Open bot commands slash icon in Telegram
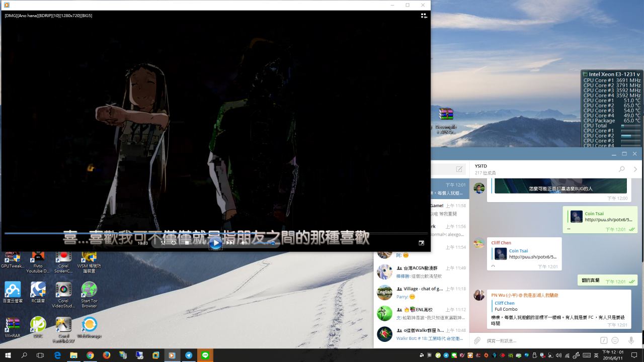The image size is (644, 362). (x=604, y=341)
